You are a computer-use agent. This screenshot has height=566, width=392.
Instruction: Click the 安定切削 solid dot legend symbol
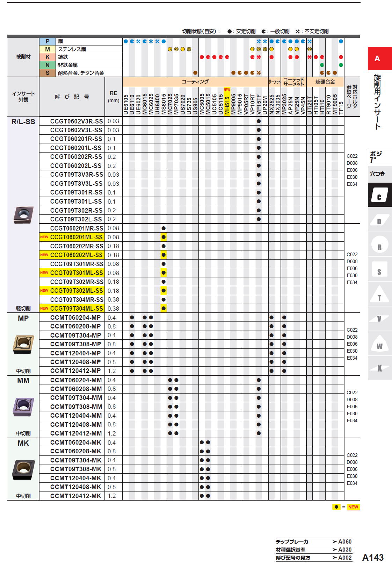point(230,31)
